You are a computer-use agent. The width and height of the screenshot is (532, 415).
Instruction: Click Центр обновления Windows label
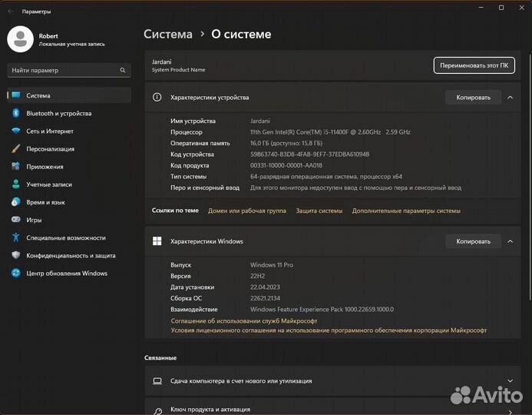(67, 273)
